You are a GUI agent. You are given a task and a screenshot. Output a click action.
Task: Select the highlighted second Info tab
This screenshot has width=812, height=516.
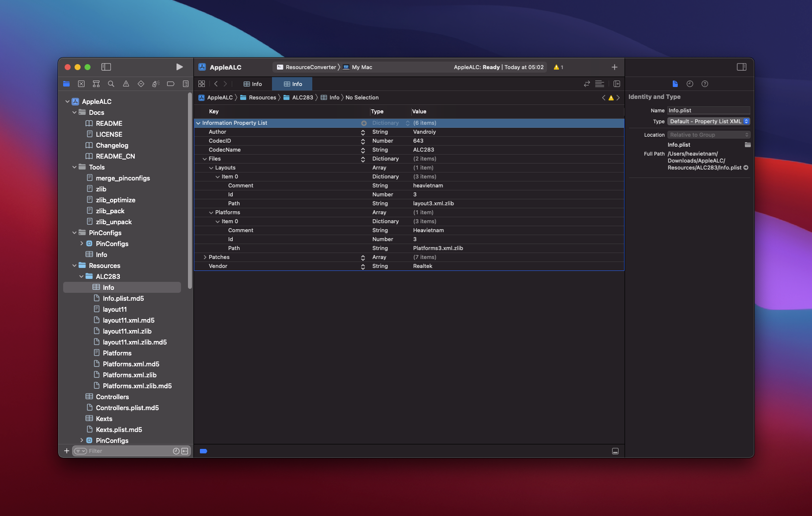(292, 84)
